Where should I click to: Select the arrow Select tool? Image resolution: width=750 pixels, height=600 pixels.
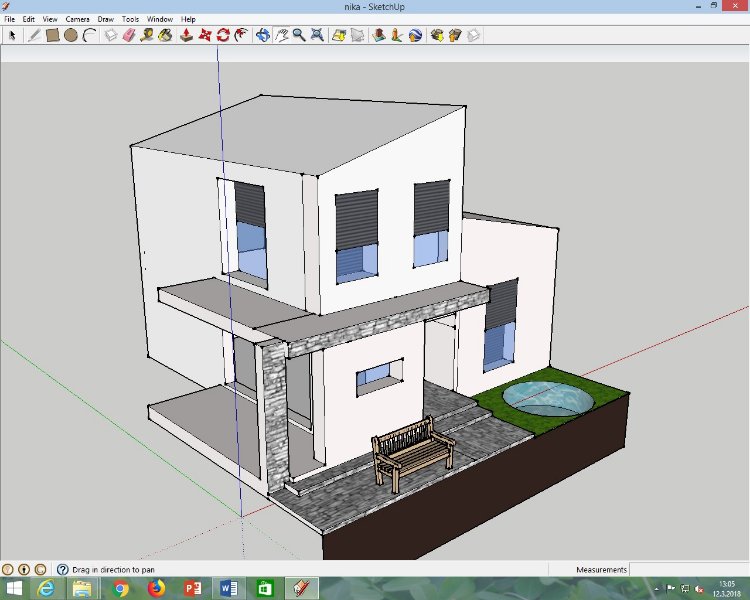click(13, 35)
